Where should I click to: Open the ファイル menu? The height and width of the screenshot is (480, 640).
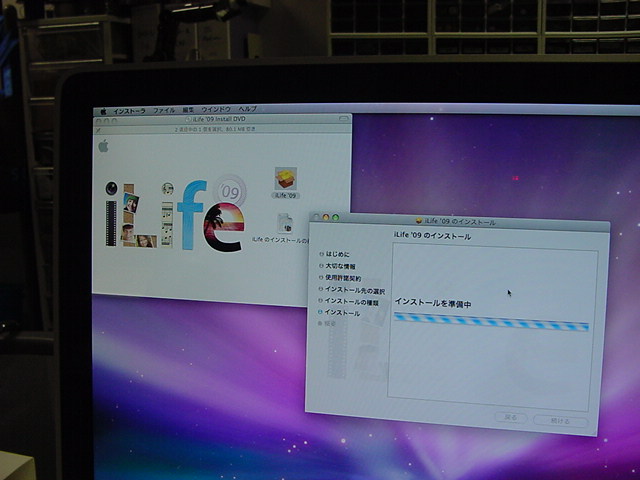click(x=164, y=111)
